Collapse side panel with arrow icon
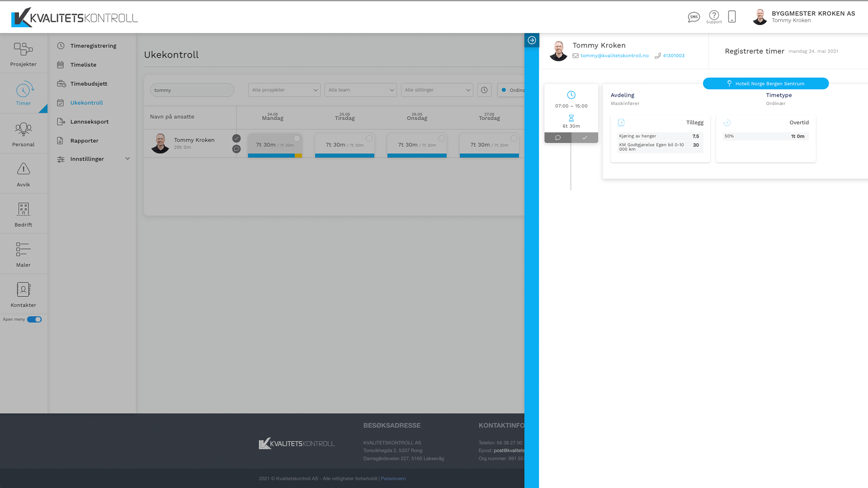Image resolution: width=868 pixels, height=488 pixels. (532, 40)
